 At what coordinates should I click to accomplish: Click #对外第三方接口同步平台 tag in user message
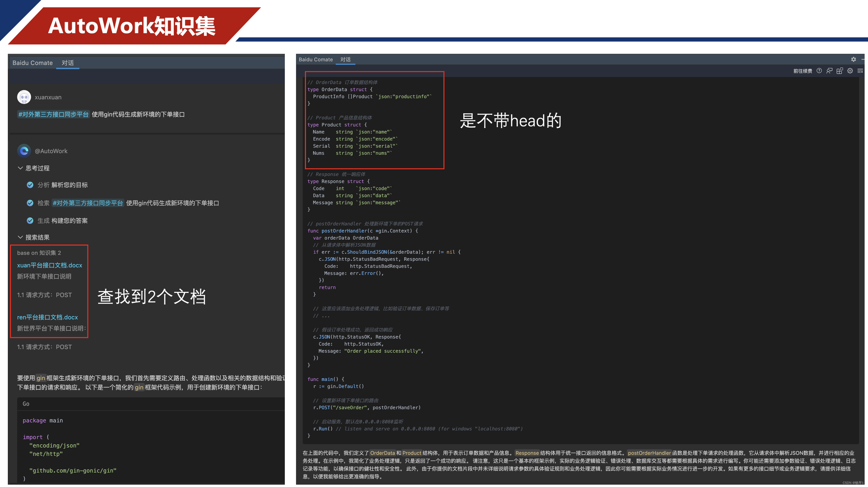[53, 114]
